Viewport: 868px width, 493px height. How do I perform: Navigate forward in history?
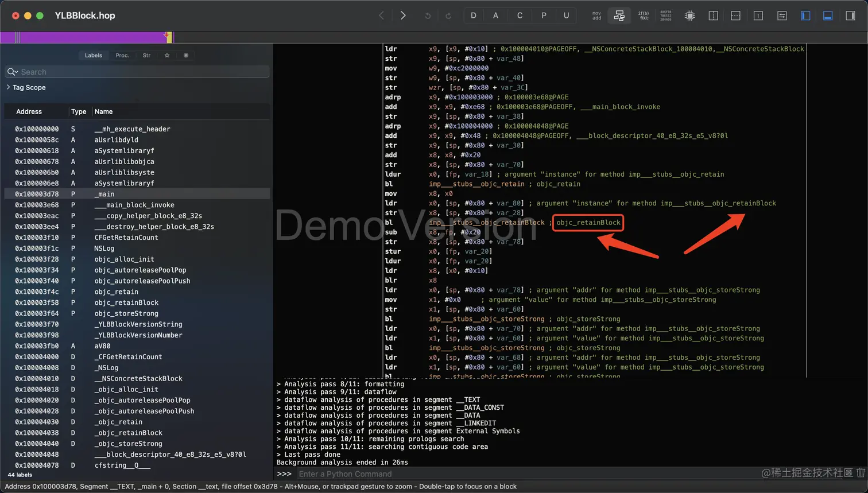403,15
